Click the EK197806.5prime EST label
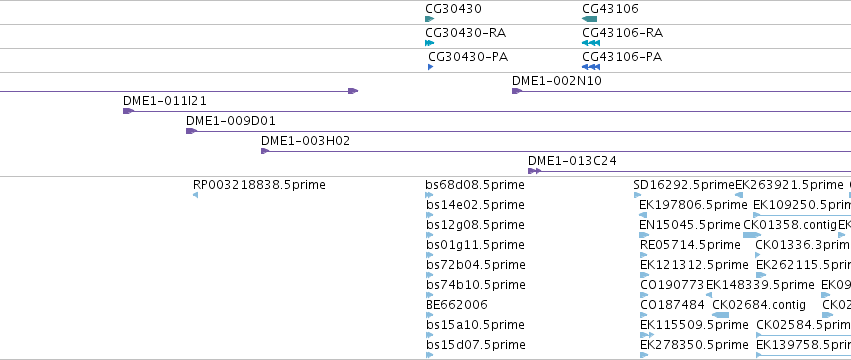This screenshot has height=360, width=851. (x=694, y=205)
